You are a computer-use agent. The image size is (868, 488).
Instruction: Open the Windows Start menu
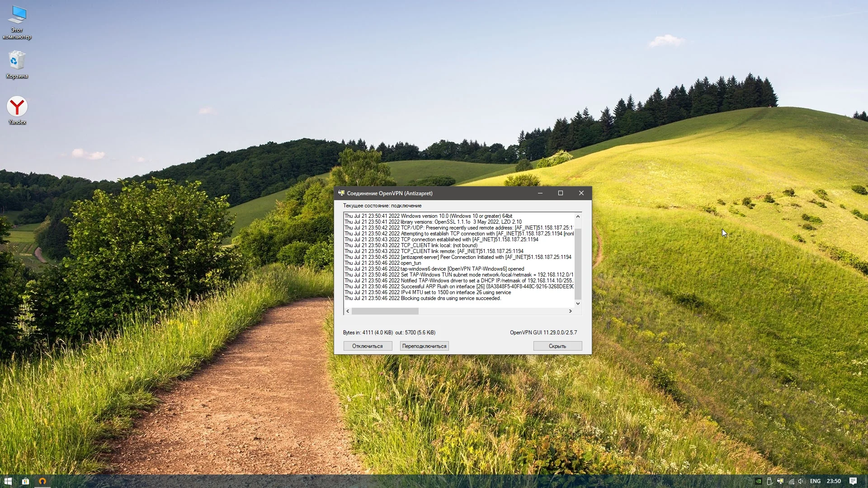tap(8, 481)
